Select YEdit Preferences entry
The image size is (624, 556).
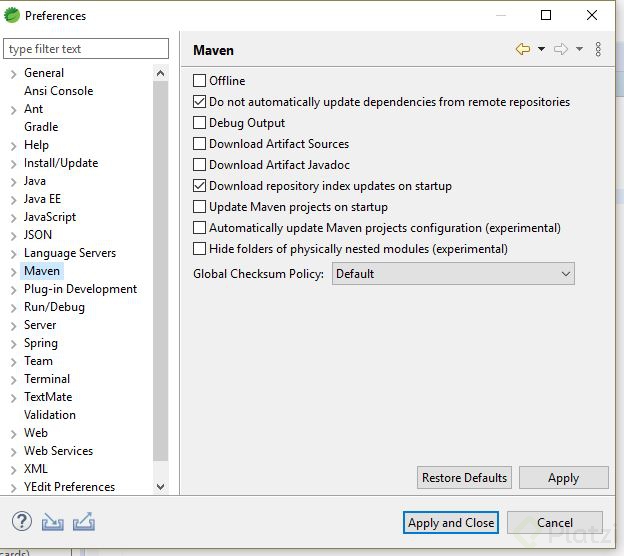click(69, 486)
